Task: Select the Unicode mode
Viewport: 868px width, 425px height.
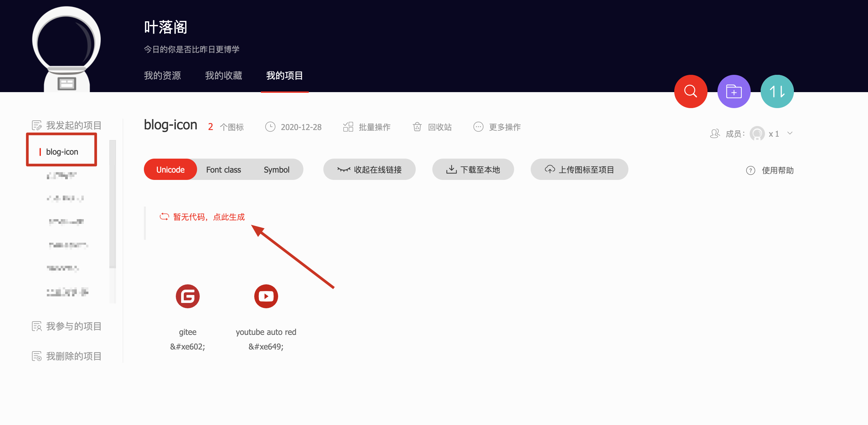Action: [170, 170]
